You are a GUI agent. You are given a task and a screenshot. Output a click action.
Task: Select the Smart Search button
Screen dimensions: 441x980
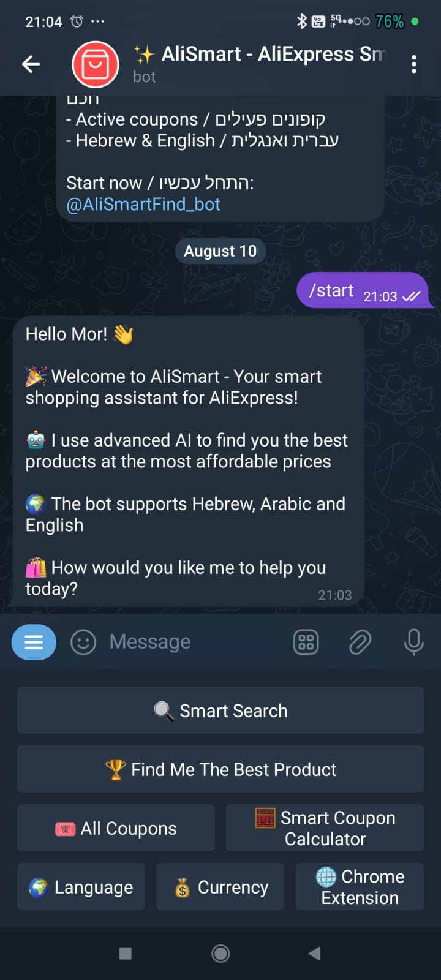[x=221, y=710]
